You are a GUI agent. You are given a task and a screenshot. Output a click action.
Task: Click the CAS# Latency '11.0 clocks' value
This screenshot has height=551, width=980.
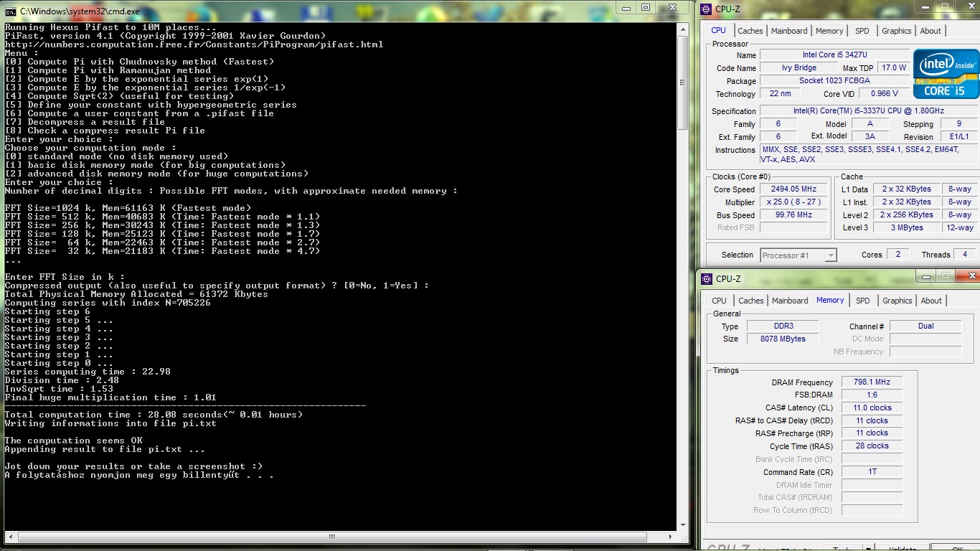click(x=872, y=408)
